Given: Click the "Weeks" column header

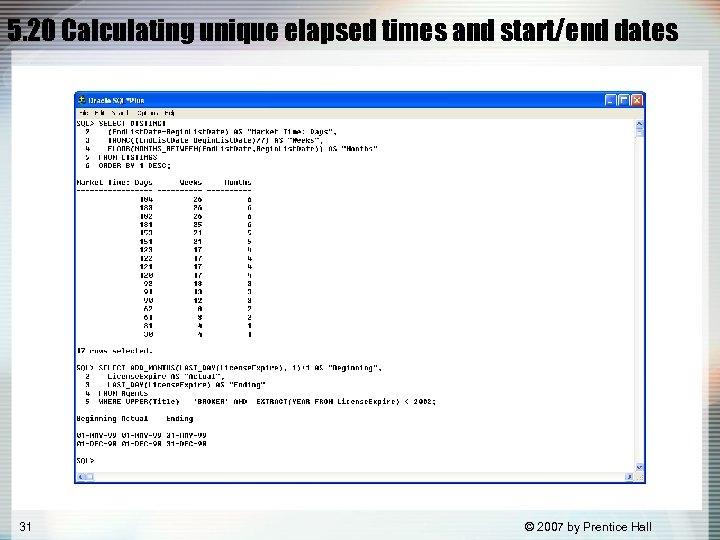Looking at the screenshot, I should coord(191,183).
